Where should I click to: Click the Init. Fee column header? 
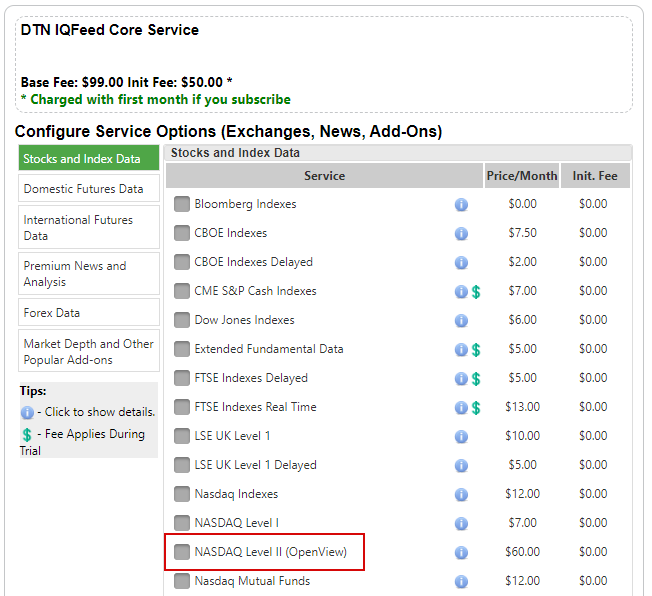point(595,176)
